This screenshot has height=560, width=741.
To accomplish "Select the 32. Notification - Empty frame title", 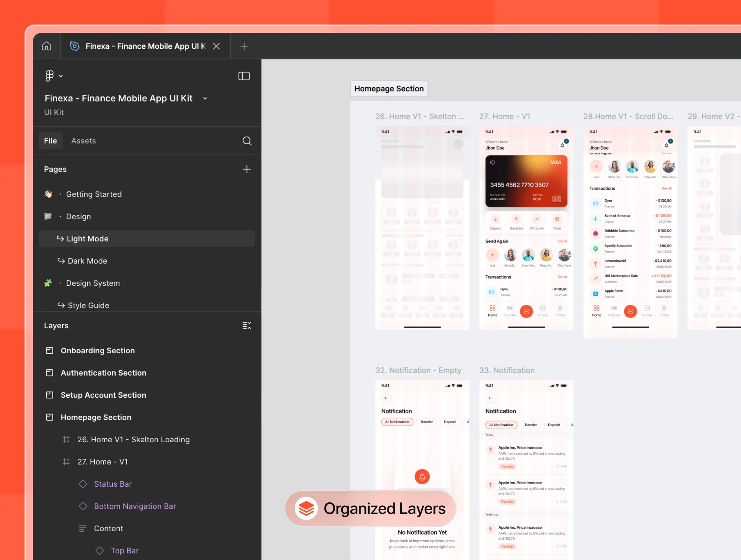I will pos(418,370).
